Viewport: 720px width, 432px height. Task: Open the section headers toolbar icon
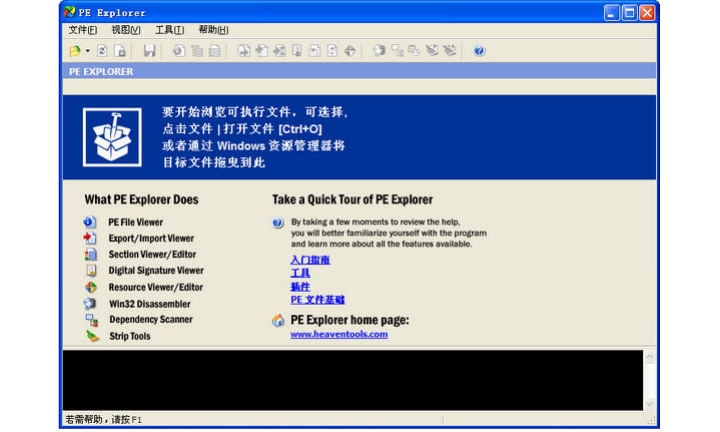214,50
